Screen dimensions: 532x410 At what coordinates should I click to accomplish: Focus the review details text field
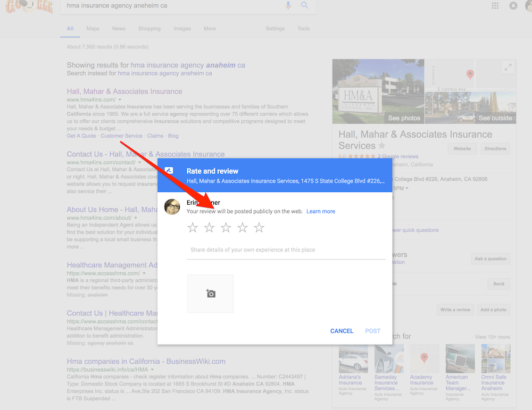click(x=286, y=250)
